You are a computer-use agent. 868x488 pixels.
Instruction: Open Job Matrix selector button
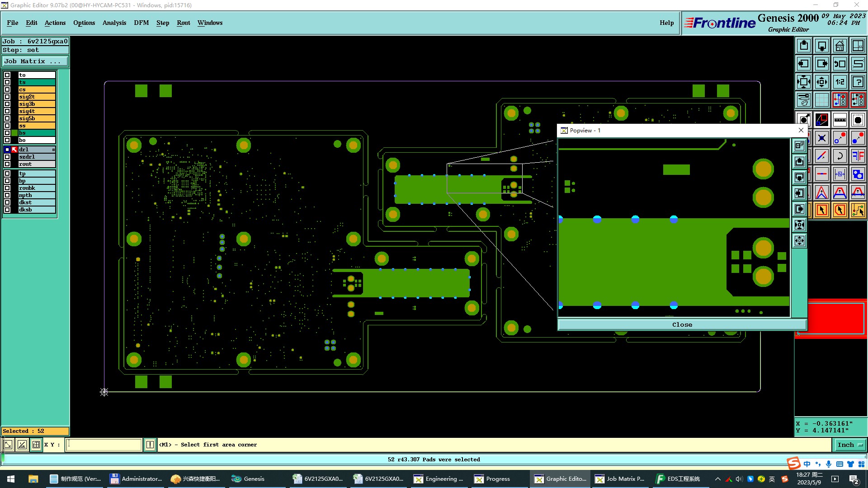35,61
